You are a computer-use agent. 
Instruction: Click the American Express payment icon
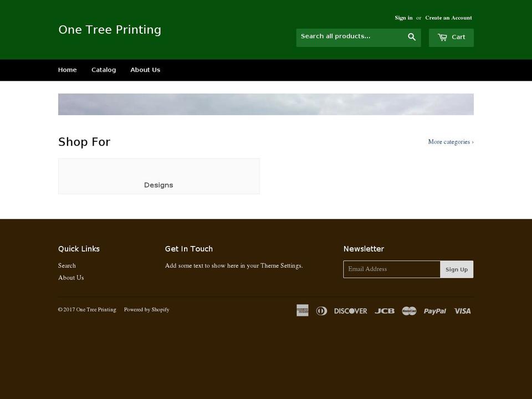pos(303,310)
